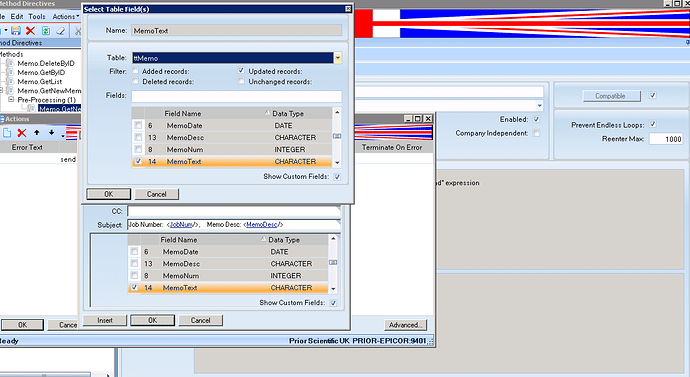
Task: Click the Data Type sort arrow in front dialog
Action: point(267,113)
